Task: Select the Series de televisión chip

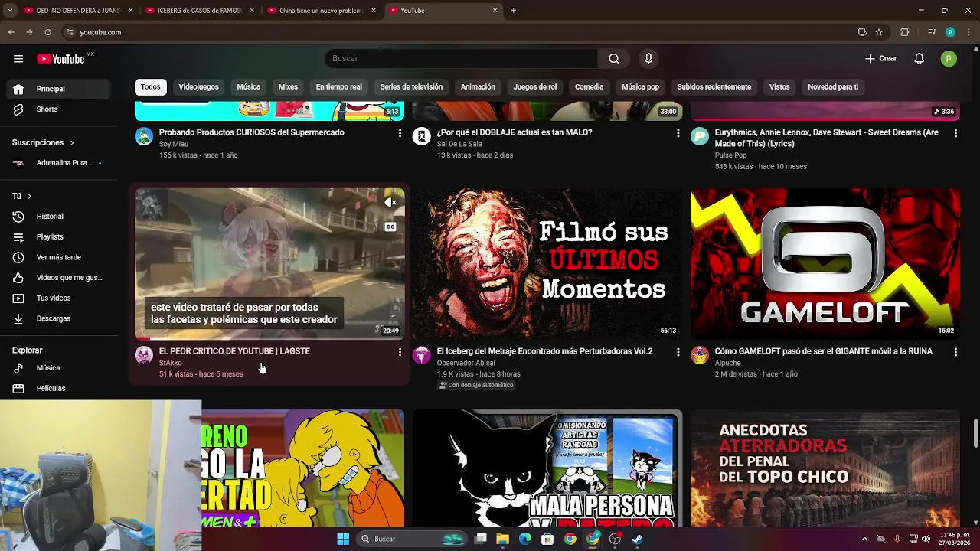Action: click(x=411, y=87)
